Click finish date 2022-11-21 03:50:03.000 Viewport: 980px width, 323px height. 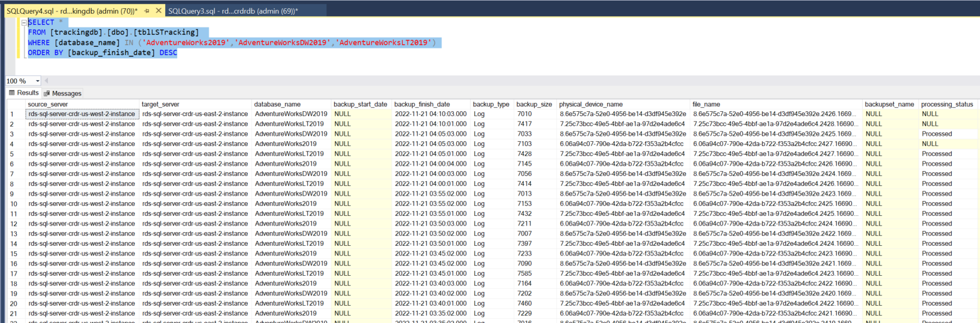431,224
